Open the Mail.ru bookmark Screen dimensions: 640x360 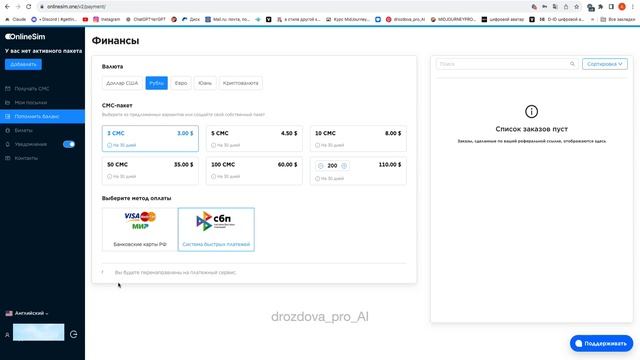(227, 19)
